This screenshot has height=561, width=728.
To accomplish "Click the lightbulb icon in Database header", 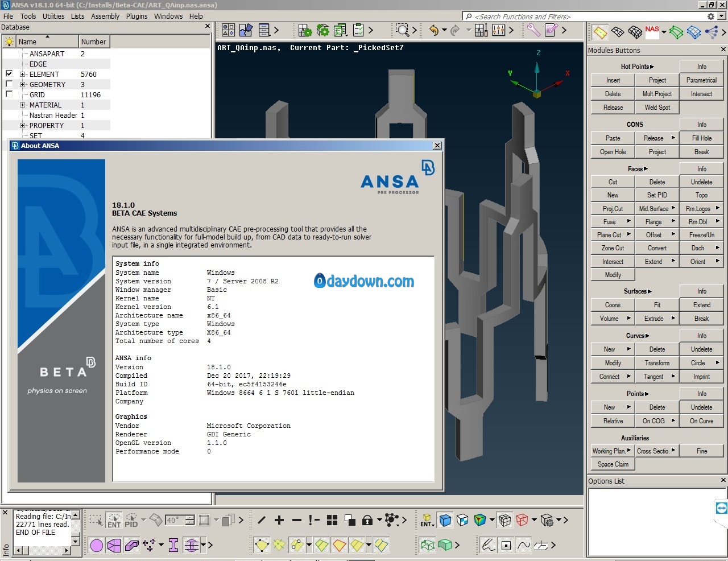I will [x=9, y=42].
